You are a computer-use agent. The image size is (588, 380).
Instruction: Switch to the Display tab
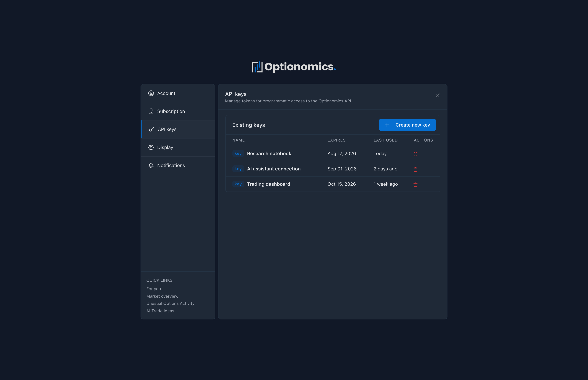tap(178, 147)
